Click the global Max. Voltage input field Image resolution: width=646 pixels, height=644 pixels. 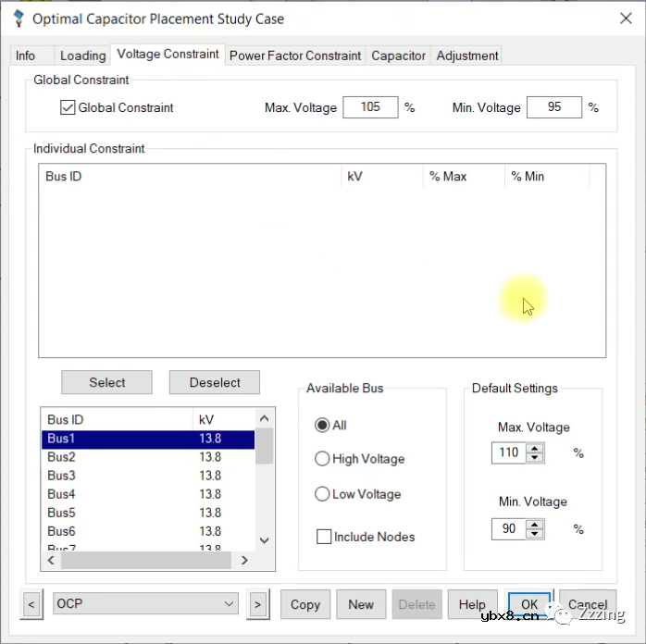click(x=370, y=107)
